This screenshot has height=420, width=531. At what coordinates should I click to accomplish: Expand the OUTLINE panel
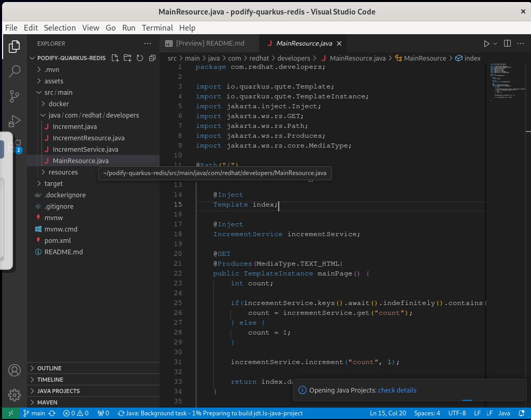tap(93, 368)
